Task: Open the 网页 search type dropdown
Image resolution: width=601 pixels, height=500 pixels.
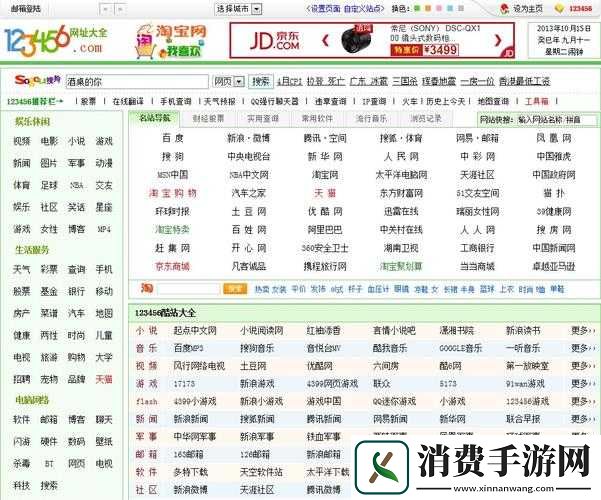Action: [x=228, y=81]
